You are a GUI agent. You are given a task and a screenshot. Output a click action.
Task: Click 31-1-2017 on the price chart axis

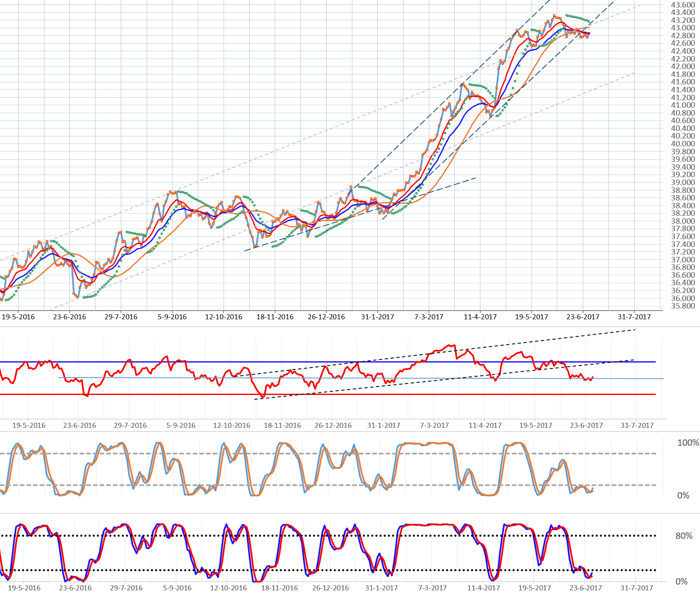(x=377, y=317)
